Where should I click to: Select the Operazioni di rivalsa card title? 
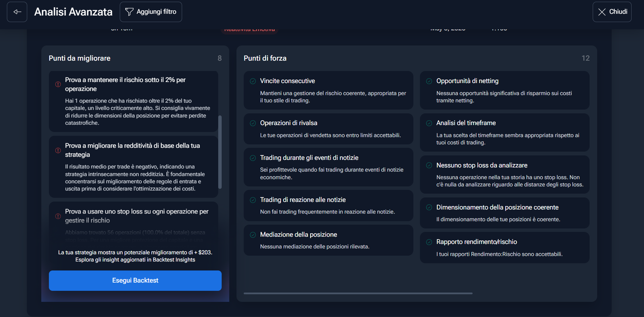[x=289, y=123]
